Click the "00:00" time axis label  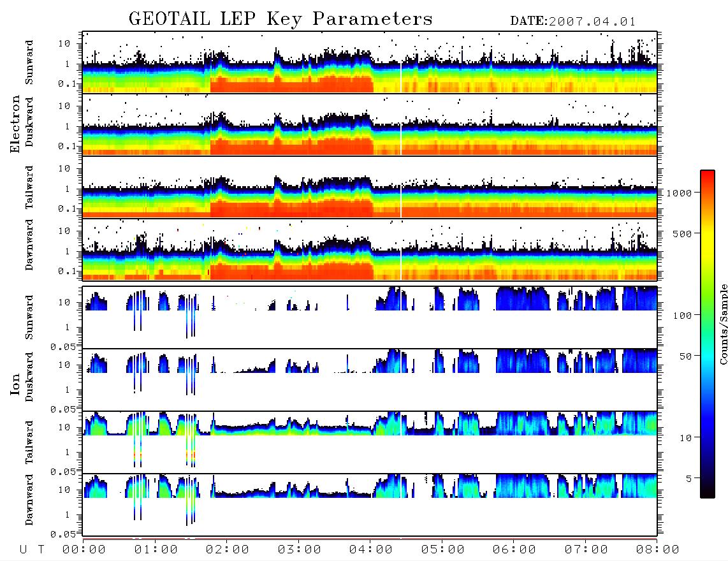84,550
